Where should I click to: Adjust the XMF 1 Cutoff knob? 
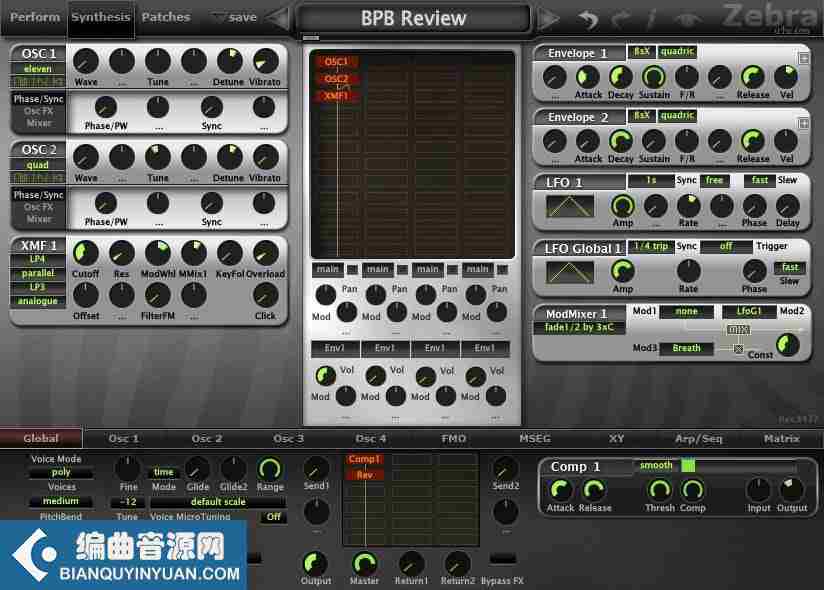point(86,253)
